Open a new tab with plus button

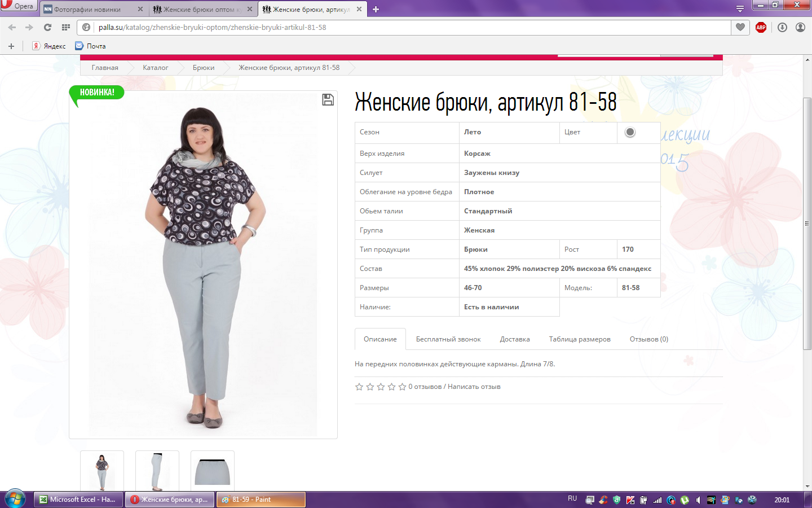pos(376,9)
